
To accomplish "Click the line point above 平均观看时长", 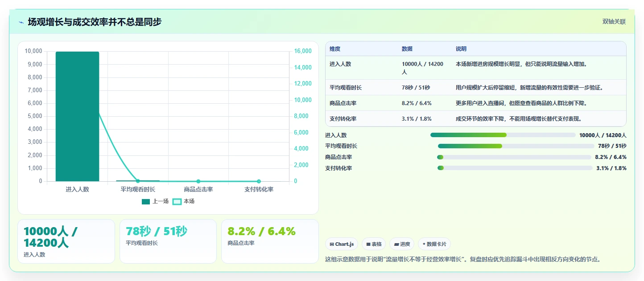I will [138, 181].
